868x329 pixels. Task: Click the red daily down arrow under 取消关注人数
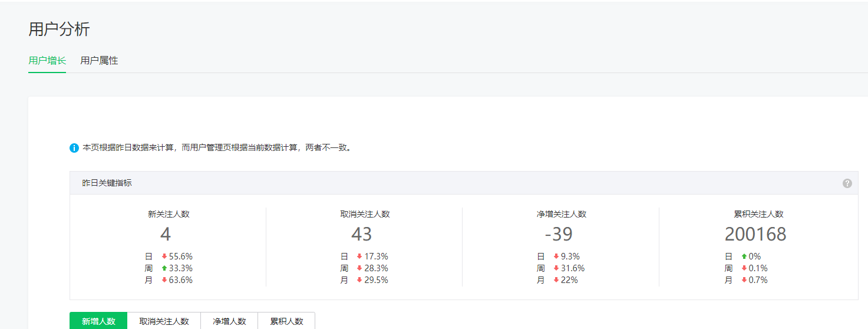coord(359,256)
